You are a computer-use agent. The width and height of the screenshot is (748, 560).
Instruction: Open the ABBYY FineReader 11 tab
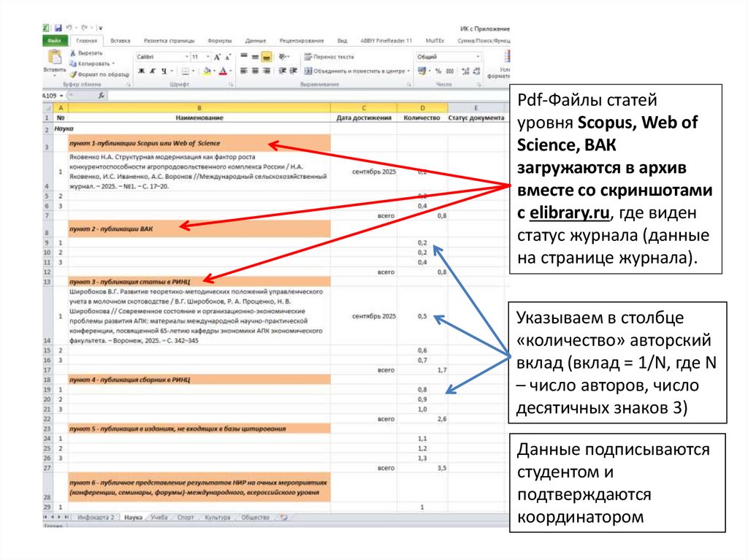pyautogui.click(x=386, y=41)
